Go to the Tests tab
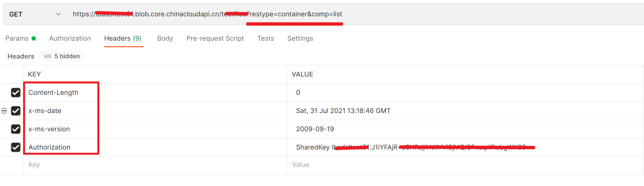 click(266, 38)
